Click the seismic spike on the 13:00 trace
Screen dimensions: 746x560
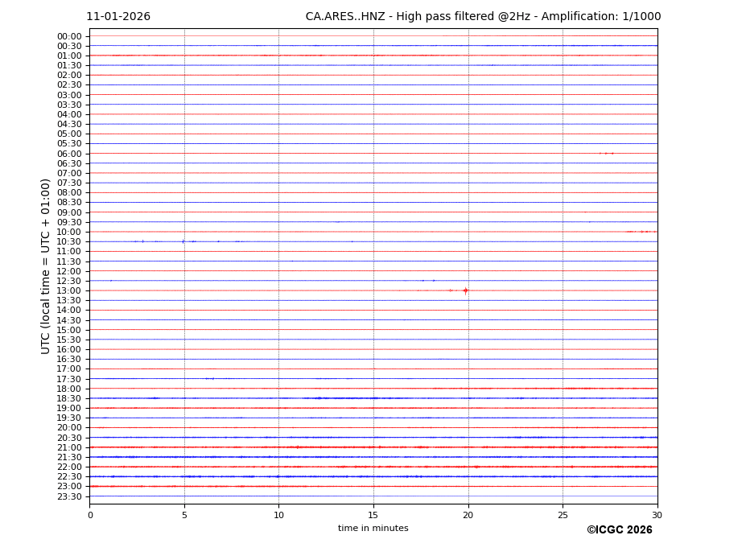[x=465, y=290]
